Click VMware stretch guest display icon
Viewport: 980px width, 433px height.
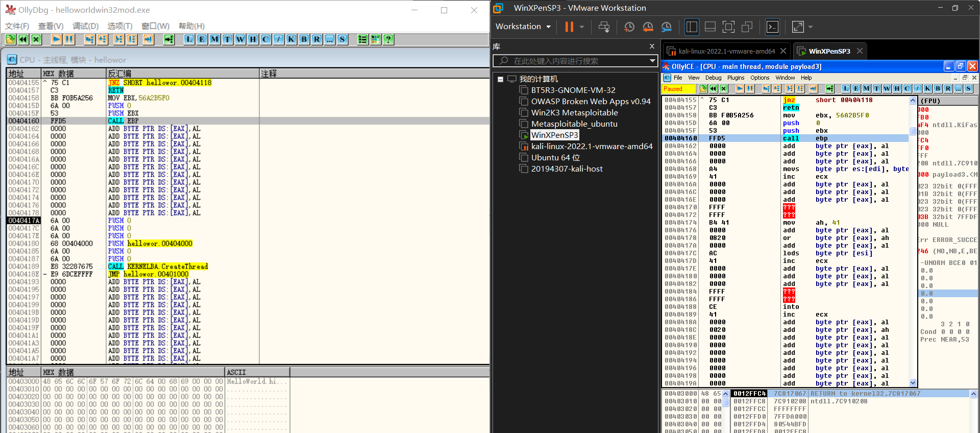pyautogui.click(x=798, y=27)
